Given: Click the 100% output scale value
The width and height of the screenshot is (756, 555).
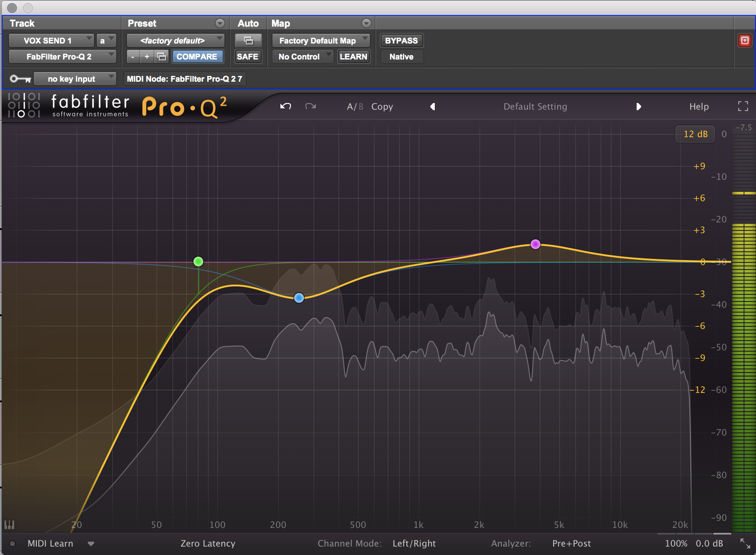Looking at the screenshot, I should click(676, 543).
